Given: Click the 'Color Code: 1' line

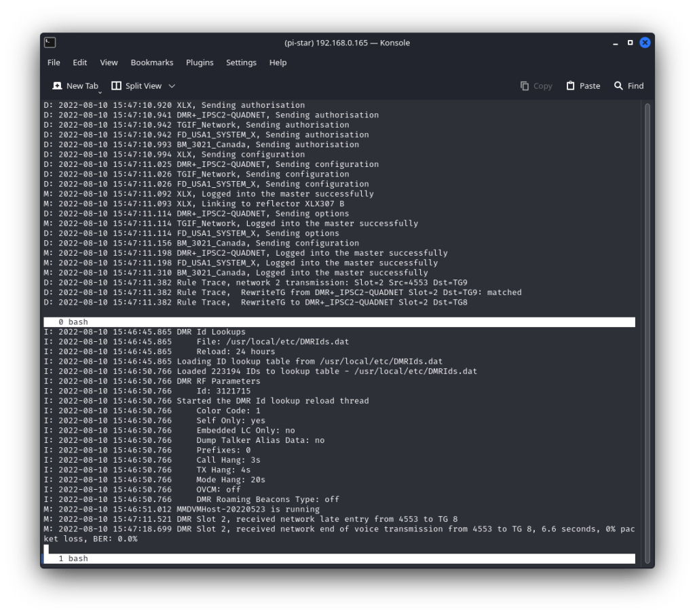Looking at the screenshot, I should click(152, 411).
